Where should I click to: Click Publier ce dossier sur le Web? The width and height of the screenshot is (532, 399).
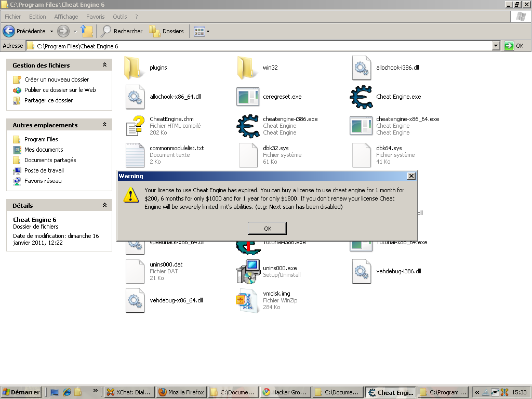click(x=60, y=90)
